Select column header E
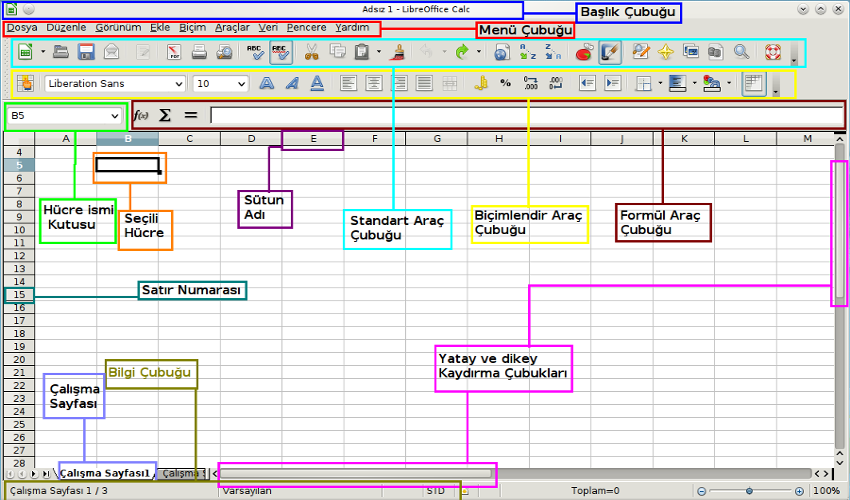850x500 pixels. coord(312,138)
